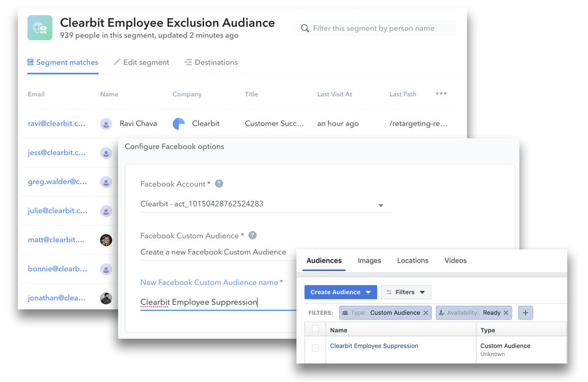The width and height of the screenshot is (588, 382).
Task: Open the greg.walder email link
Action: tap(57, 182)
